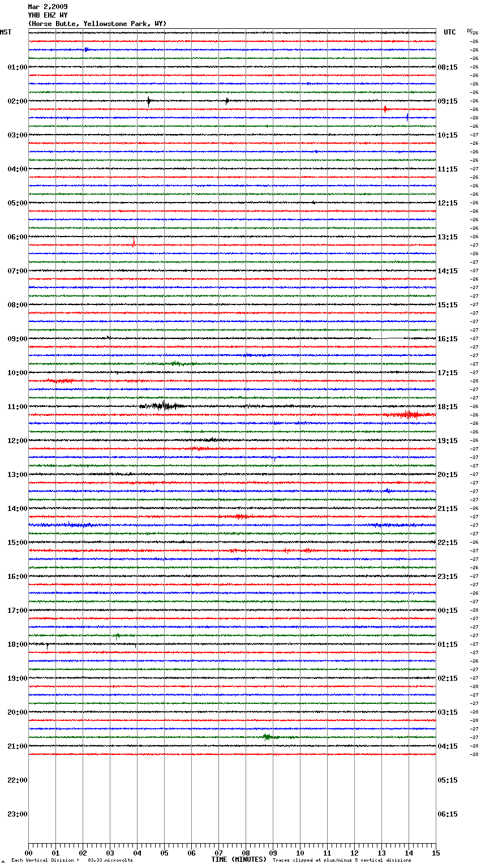Screen dimensions: 481x868
Task: Click the black spike near minute 04 on the 02:00 trace
Action: point(149,101)
